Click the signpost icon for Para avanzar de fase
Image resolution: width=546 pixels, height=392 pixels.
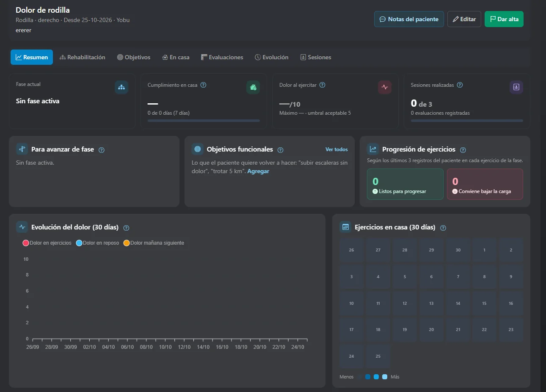click(22, 149)
